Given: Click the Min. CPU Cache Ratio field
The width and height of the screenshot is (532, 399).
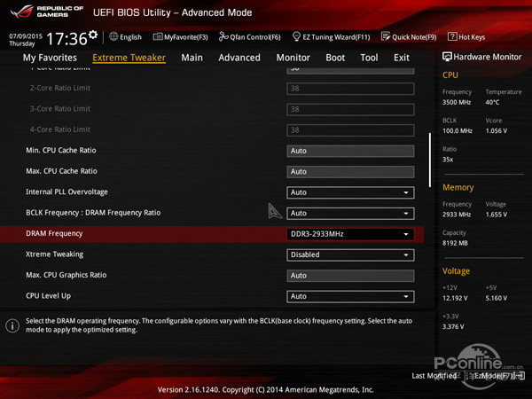Looking at the screenshot, I should click(x=350, y=151).
